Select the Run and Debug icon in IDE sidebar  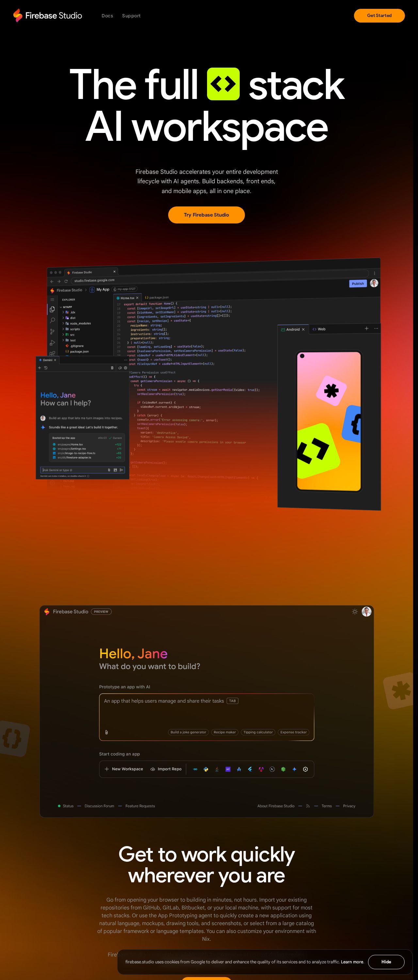[x=52, y=343]
